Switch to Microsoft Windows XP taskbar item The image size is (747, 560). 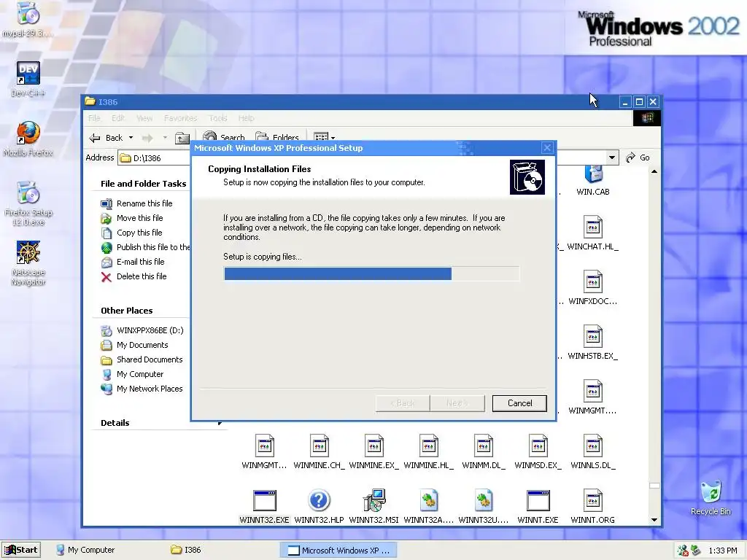tap(339, 551)
